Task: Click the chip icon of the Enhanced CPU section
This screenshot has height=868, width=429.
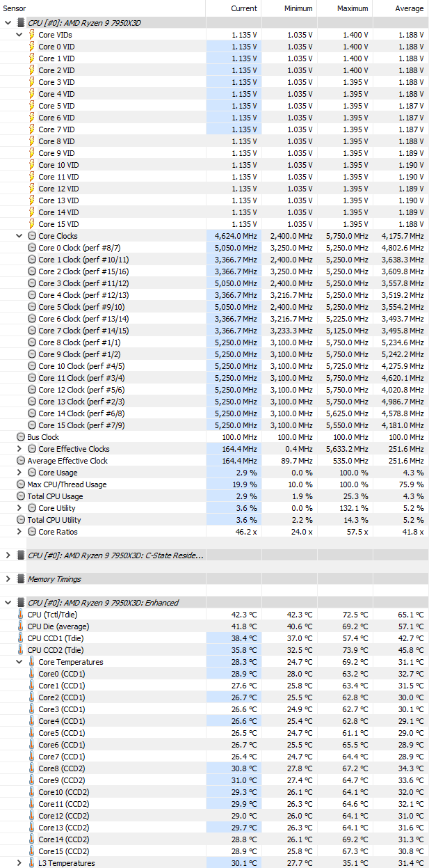Action: (21, 603)
